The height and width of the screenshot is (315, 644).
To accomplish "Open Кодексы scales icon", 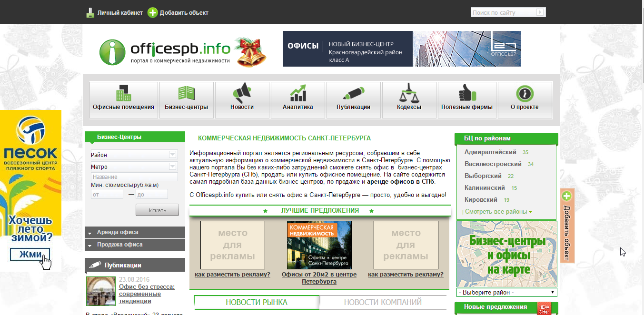I will 409,93.
